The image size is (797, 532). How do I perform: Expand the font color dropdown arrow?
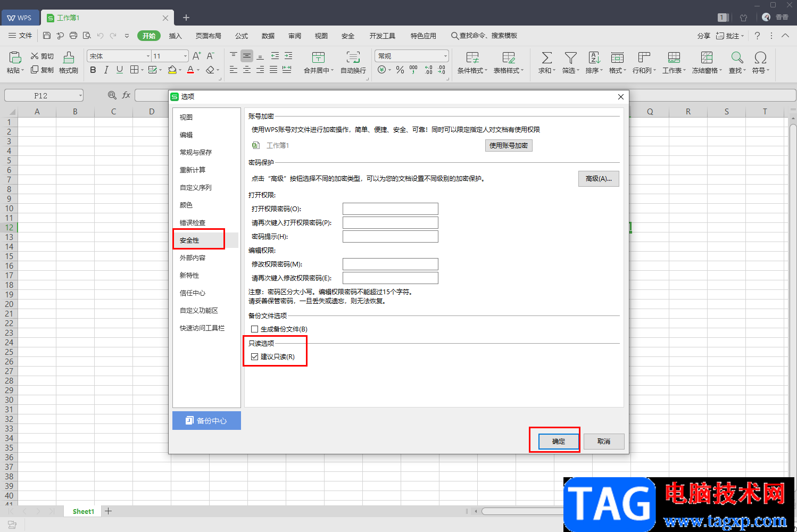click(x=198, y=70)
